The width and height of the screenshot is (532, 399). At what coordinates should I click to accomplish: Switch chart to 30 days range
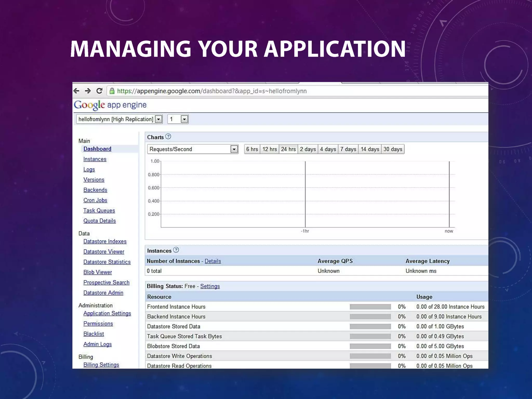(393, 149)
